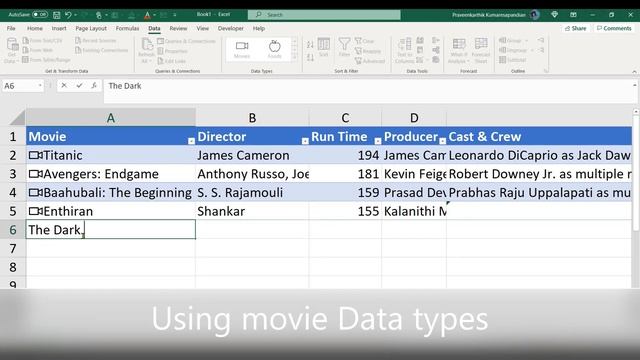The height and width of the screenshot is (360, 640).
Task: Open the Run Time column filter dropdown
Action: [378, 141]
